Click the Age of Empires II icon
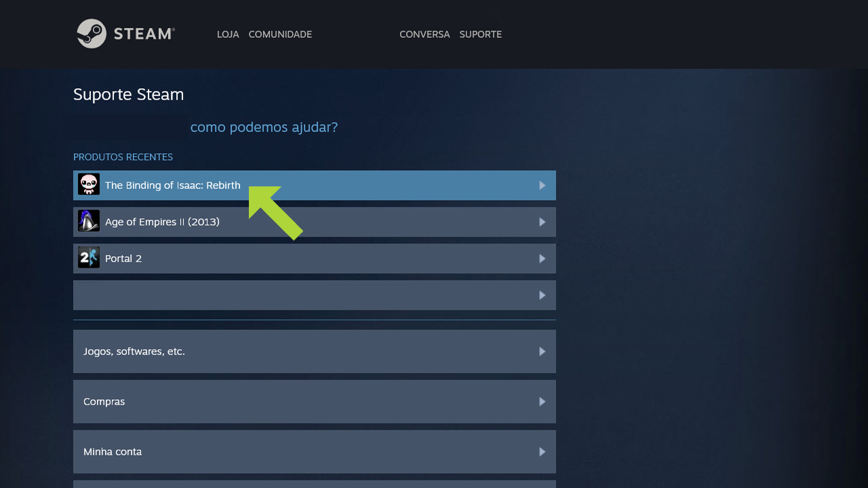868x488 pixels. pyautogui.click(x=89, y=221)
